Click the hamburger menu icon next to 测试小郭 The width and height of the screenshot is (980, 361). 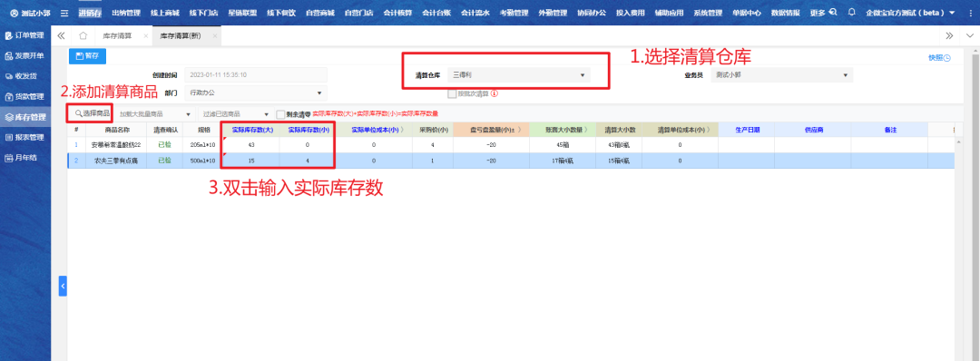click(x=64, y=13)
